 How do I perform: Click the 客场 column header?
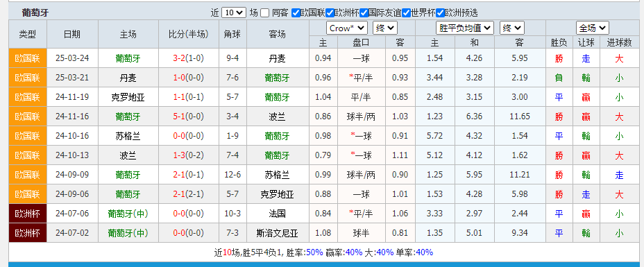277,34
